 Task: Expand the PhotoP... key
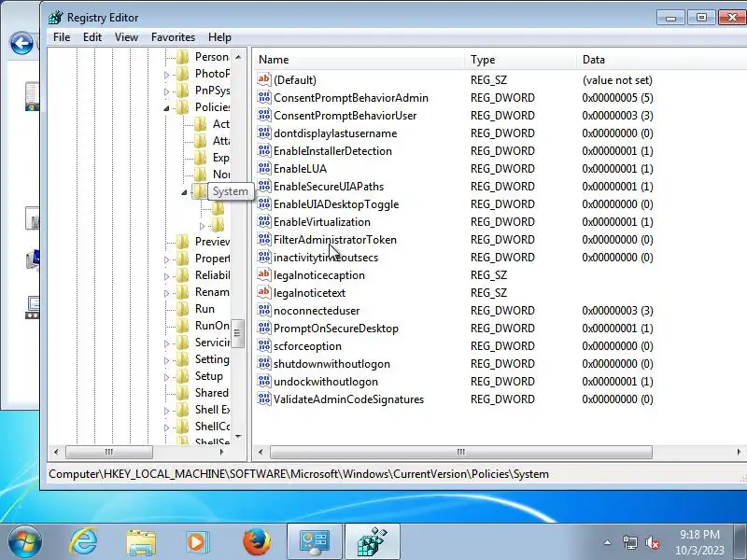(x=166, y=75)
